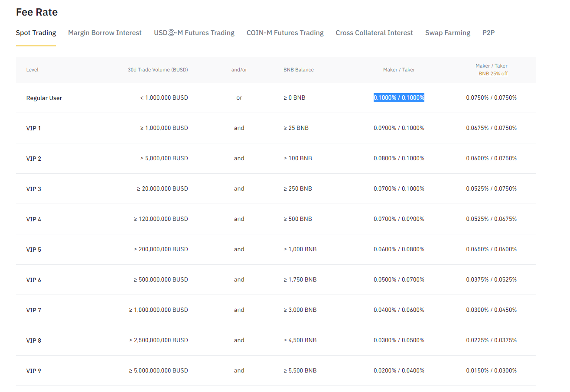
Task: Click the "≥ 25 BNB" balance cell
Action: coord(296,128)
